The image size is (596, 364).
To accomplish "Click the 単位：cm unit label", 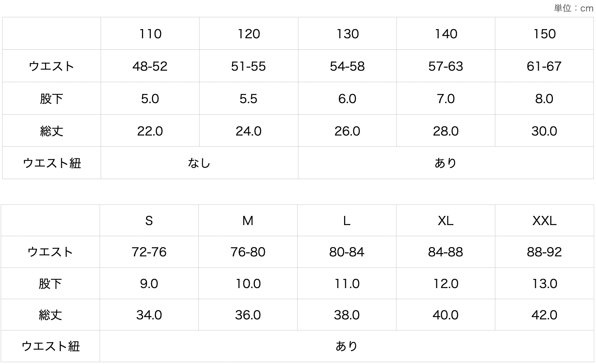I will click(573, 8).
